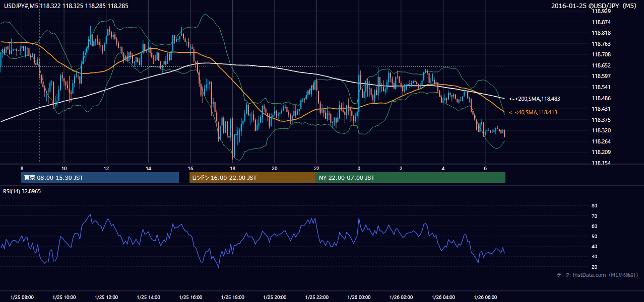Click price axis label 118.818

pos(601,33)
